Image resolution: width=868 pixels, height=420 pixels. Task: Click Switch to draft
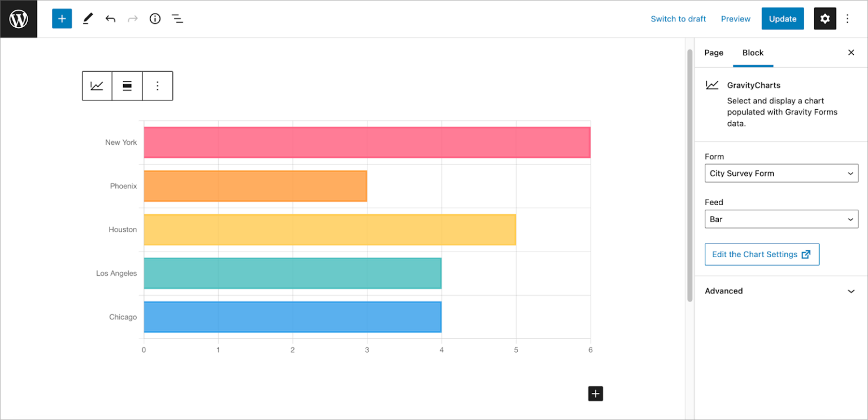(x=678, y=19)
